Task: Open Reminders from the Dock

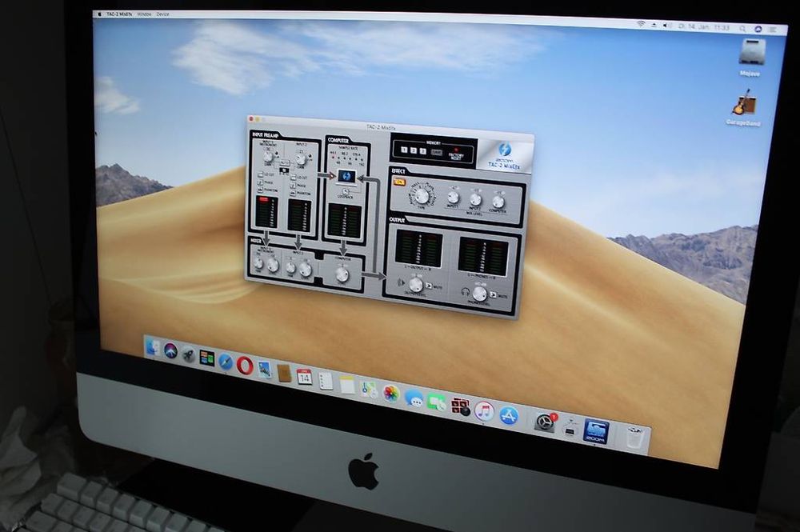Action: (326, 381)
